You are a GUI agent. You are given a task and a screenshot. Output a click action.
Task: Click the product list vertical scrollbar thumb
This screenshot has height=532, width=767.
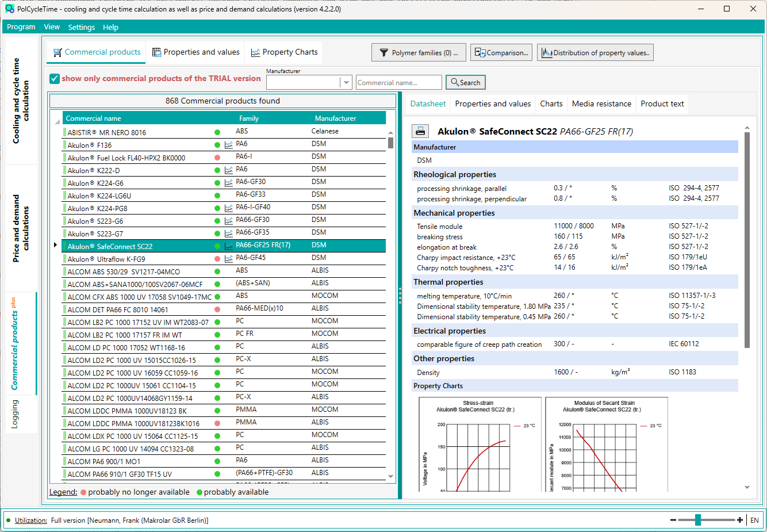[391, 143]
